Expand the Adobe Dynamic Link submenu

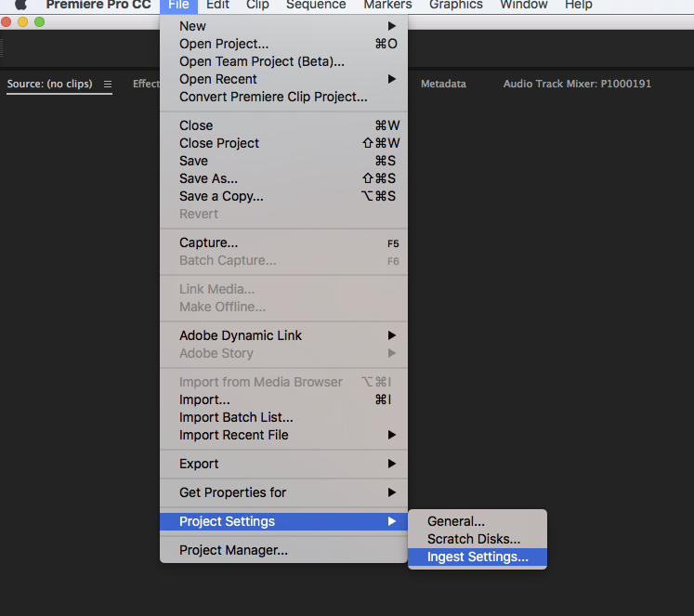tap(283, 336)
